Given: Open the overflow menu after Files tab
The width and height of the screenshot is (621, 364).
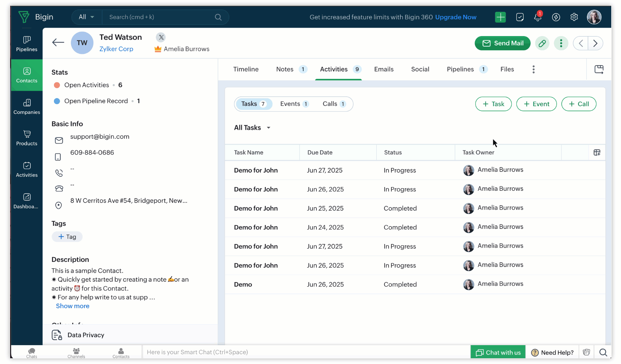Looking at the screenshot, I should pyautogui.click(x=533, y=69).
